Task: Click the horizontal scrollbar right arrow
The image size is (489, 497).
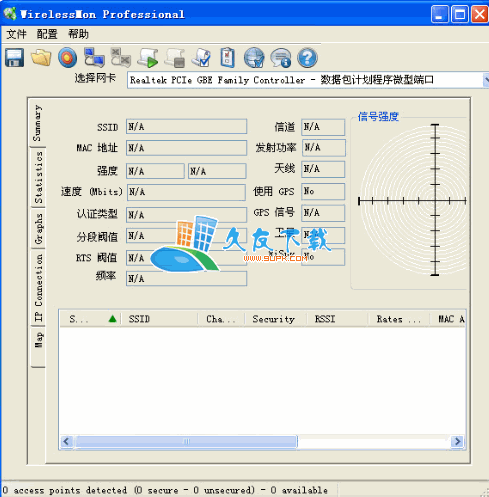Action: [457, 442]
